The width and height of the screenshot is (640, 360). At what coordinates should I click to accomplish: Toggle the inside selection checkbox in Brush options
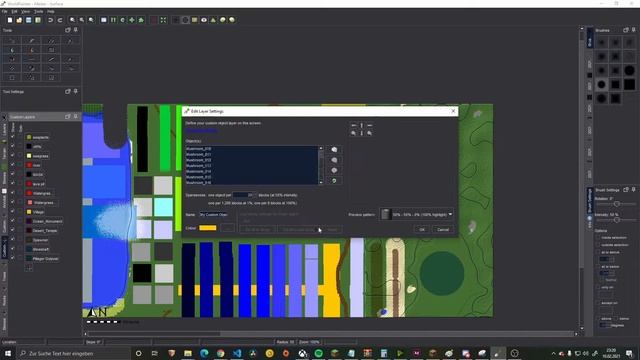tap(598, 238)
